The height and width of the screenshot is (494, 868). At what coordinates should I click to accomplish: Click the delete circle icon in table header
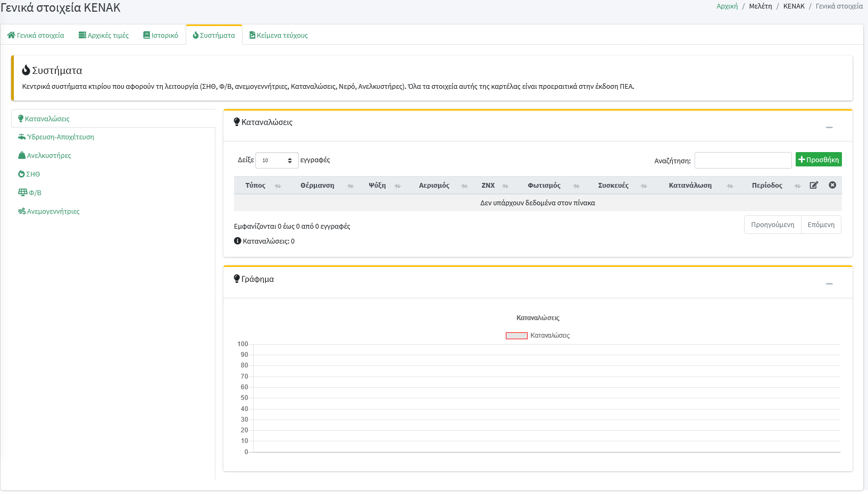pyautogui.click(x=832, y=185)
